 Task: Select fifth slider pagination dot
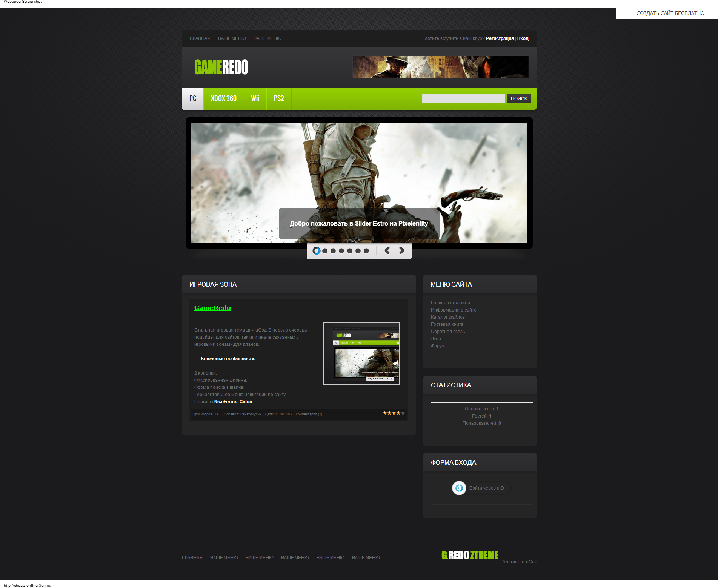(350, 251)
